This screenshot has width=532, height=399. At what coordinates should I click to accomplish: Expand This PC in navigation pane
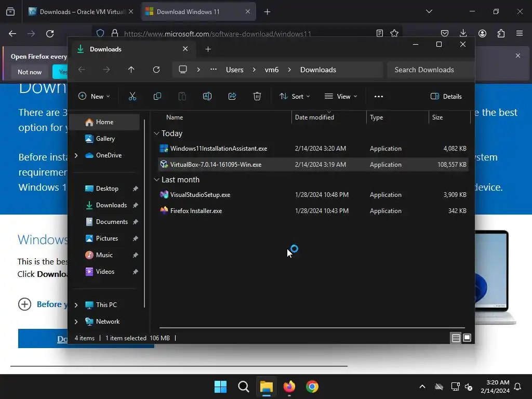[x=76, y=305]
